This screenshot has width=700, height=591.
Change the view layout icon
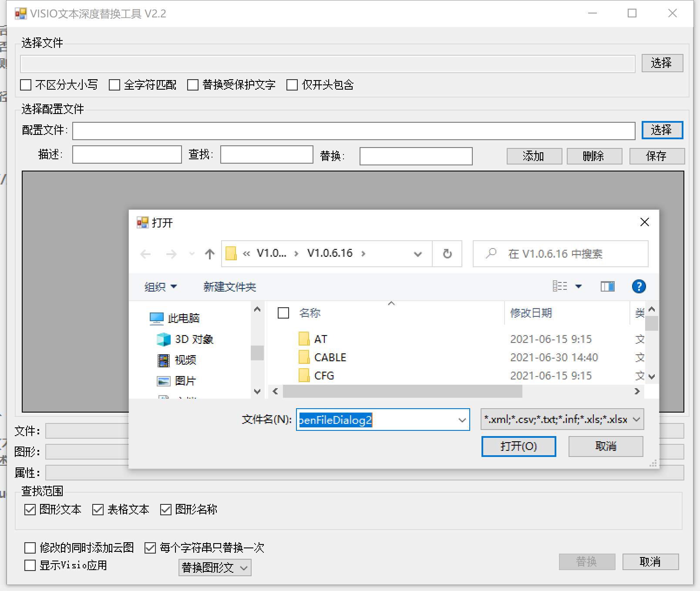(560, 286)
